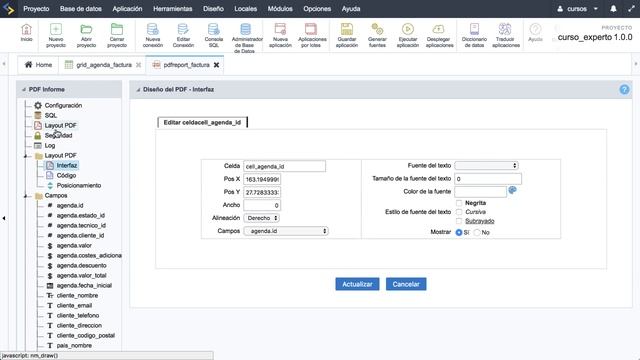Click the Pos X input field

(262, 179)
